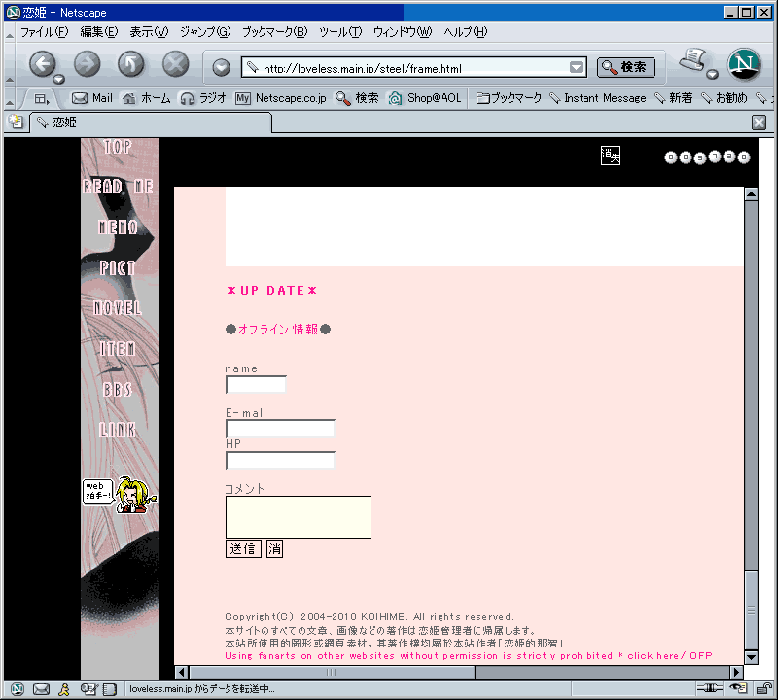This screenshot has width=778, height=700.
Task: Click the 'click here / OFF' link
Action: [x=670, y=656]
